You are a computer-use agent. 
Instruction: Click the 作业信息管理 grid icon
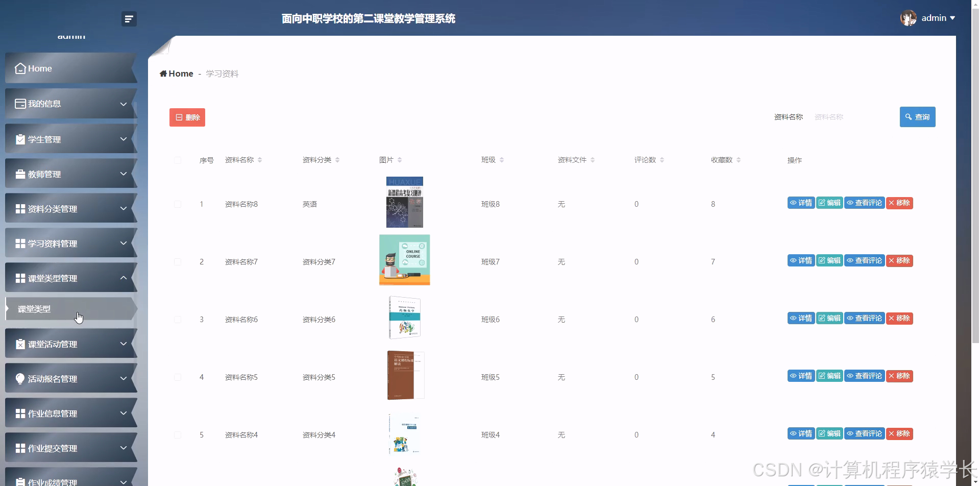click(20, 414)
